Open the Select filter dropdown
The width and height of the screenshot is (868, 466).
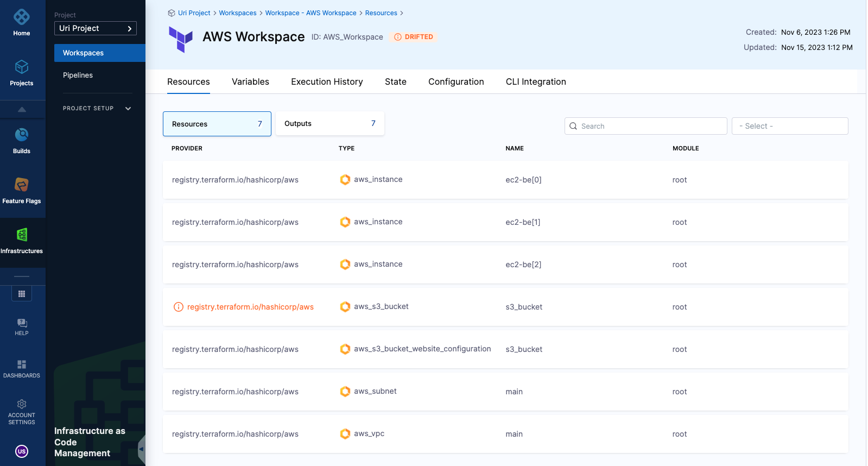789,126
